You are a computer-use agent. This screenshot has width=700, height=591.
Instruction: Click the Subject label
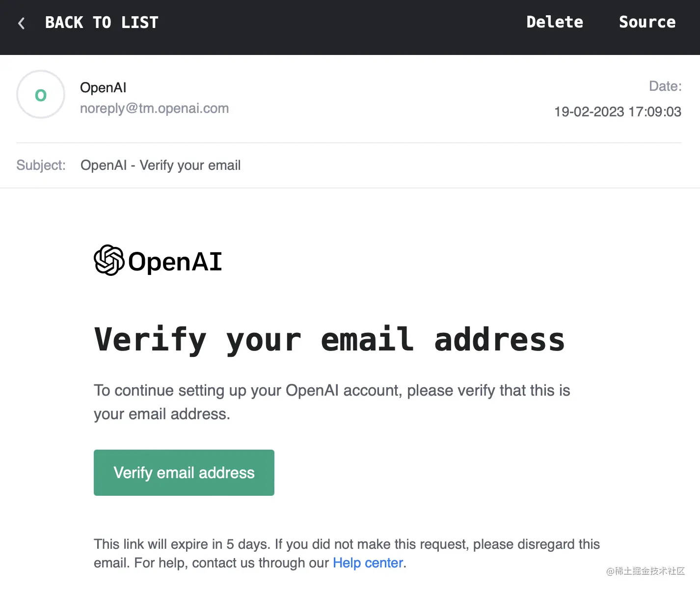click(x=41, y=165)
